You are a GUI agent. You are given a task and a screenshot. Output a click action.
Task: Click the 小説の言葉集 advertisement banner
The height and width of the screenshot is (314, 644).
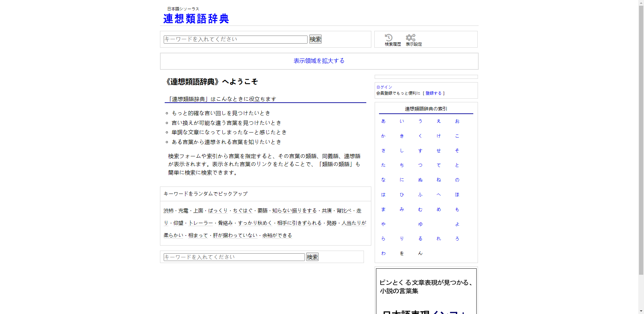click(426, 291)
